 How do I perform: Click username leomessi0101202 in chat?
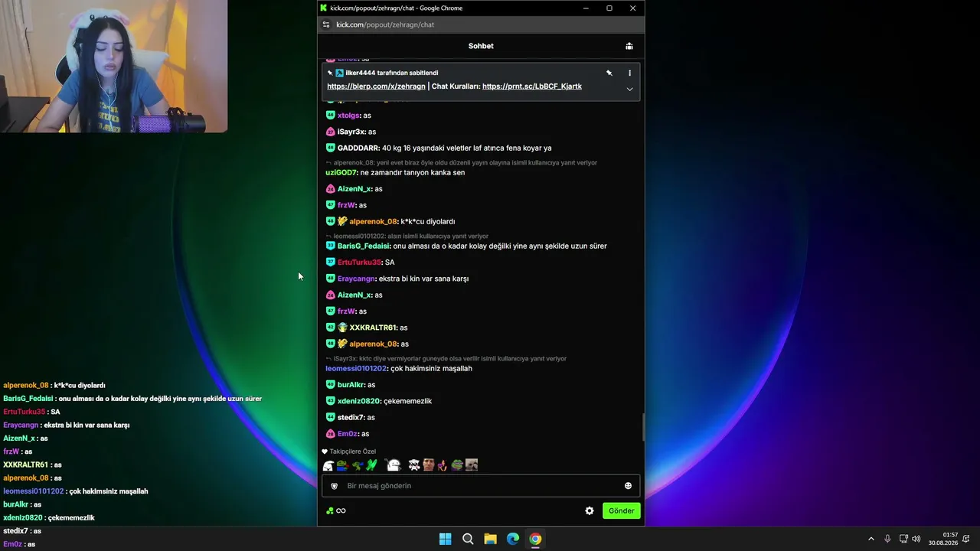pos(356,369)
